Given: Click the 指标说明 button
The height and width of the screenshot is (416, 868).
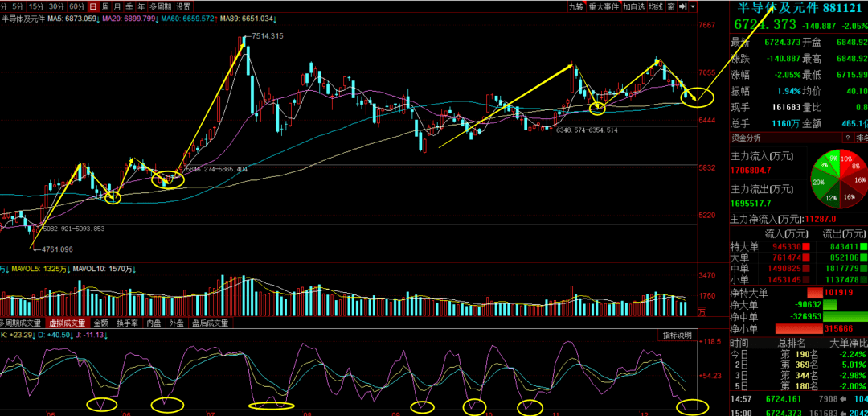Looking at the screenshot, I should [x=677, y=335].
